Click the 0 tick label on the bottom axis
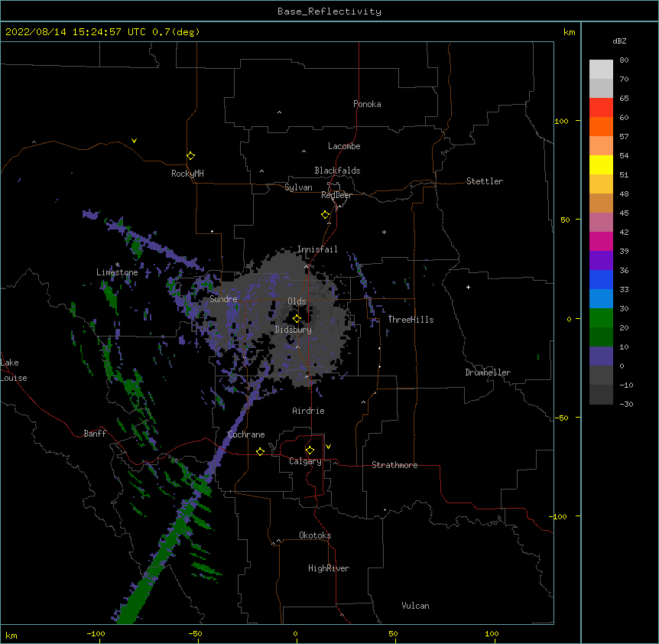Viewport: 659px width, 644px height. click(x=295, y=633)
